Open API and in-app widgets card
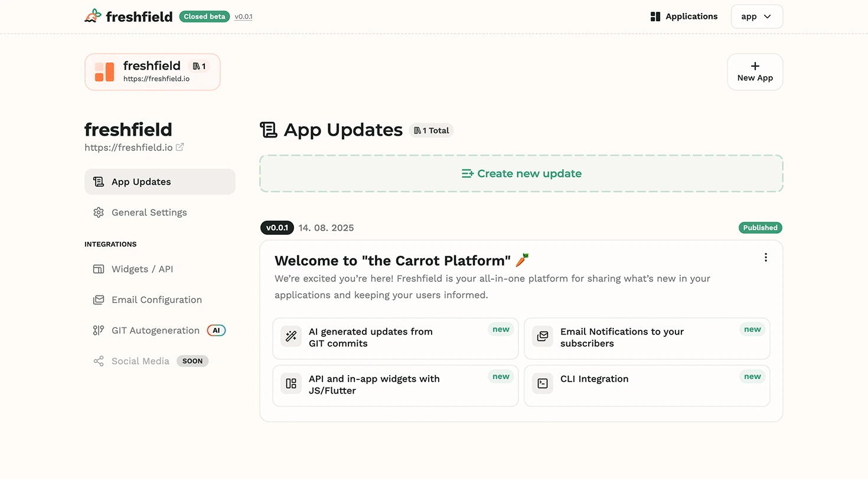The height and width of the screenshot is (479, 868). click(396, 386)
